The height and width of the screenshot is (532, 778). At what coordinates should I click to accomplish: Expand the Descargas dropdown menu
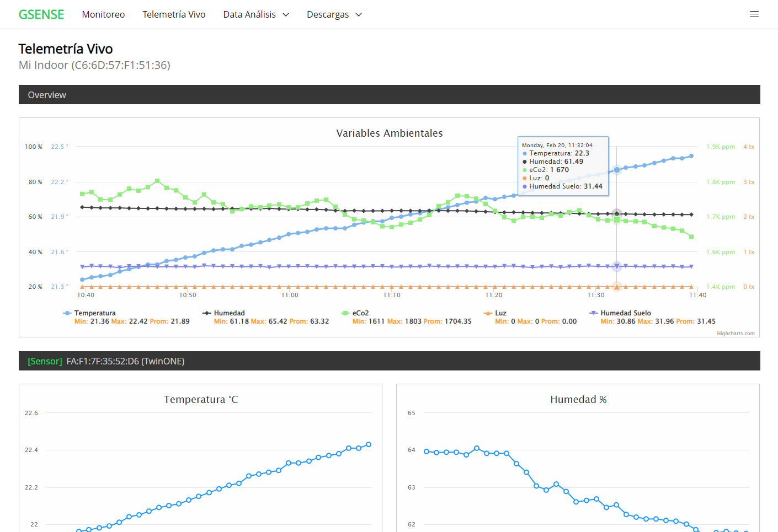point(328,15)
